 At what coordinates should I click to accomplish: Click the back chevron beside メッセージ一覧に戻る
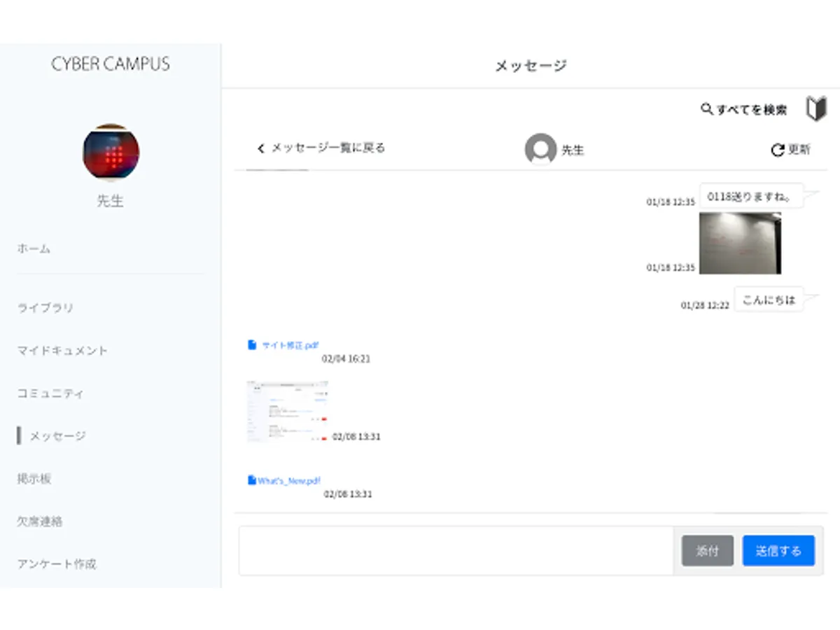(261, 148)
